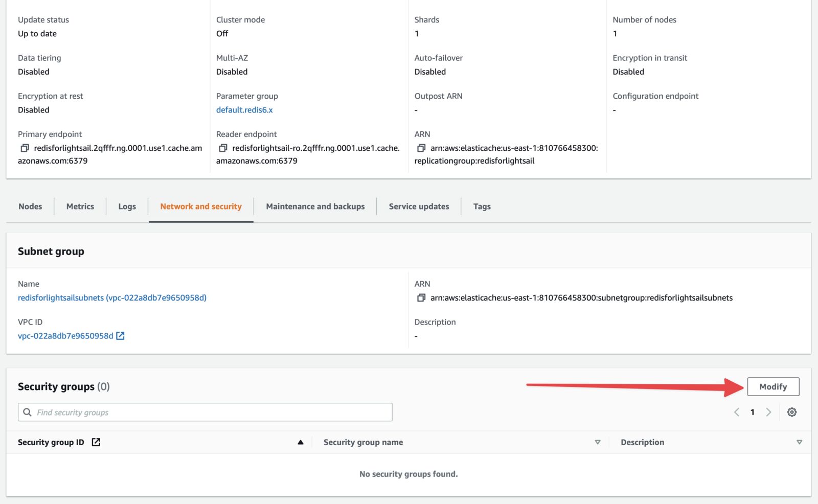Open Maintenance and backups tab

tap(315, 207)
